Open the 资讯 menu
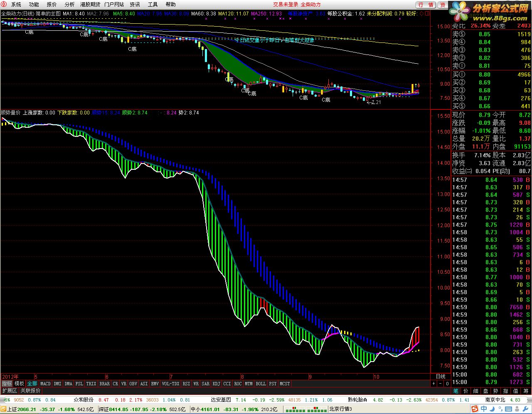Screen dimensions: 532x414 [135, 4]
